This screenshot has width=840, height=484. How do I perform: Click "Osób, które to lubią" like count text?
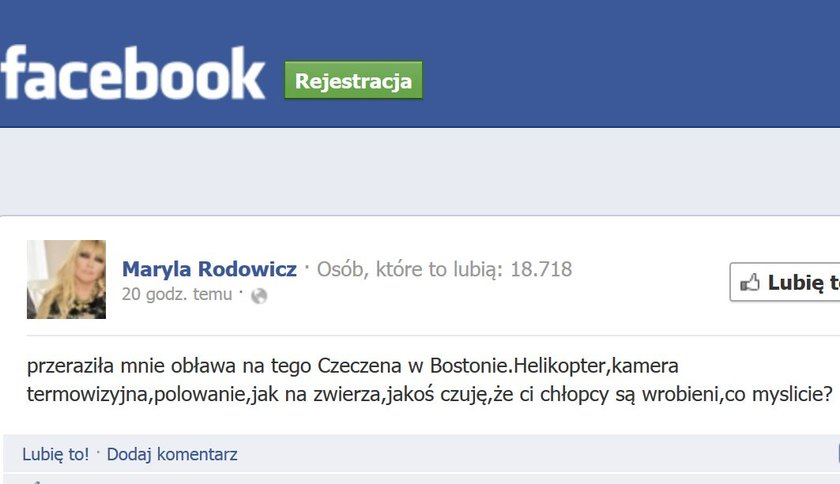click(x=410, y=269)
